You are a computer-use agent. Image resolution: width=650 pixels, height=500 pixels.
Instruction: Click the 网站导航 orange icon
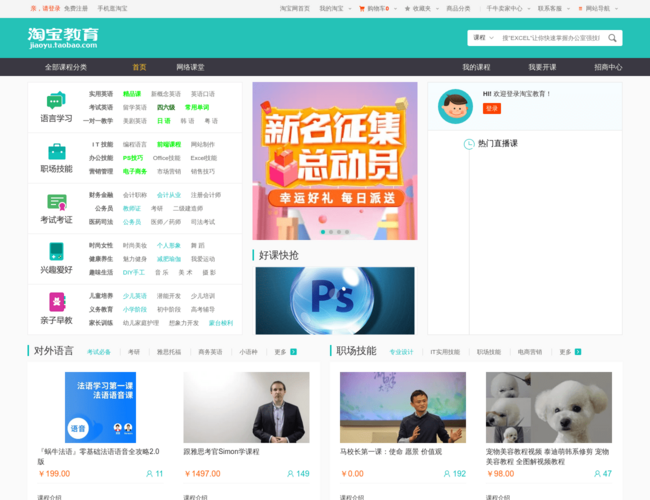580,8
